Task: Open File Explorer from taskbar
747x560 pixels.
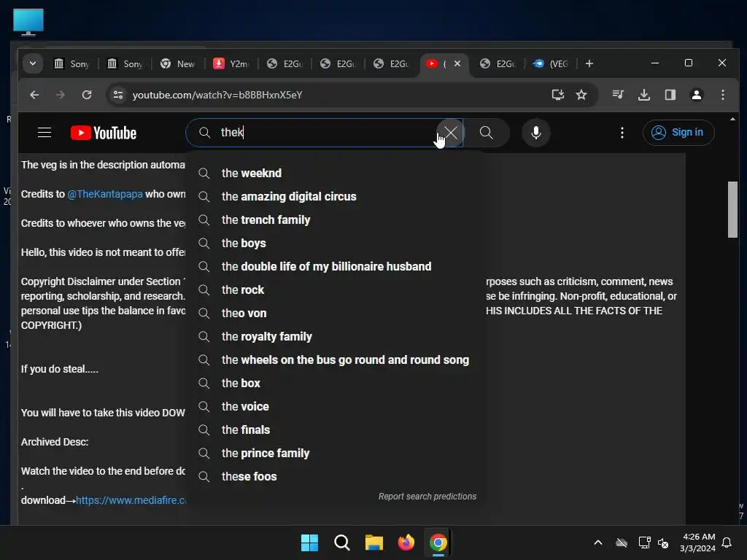Action: click(374, 542)
